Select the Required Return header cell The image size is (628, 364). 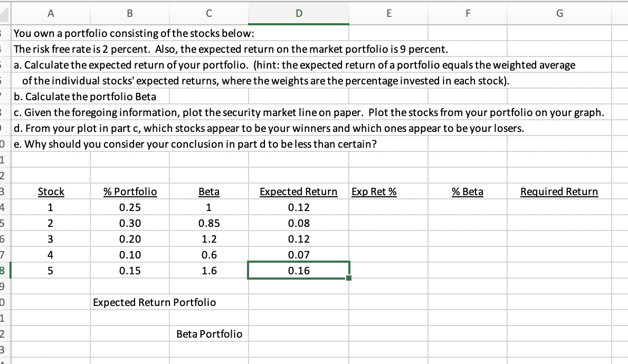pos(559,191)
